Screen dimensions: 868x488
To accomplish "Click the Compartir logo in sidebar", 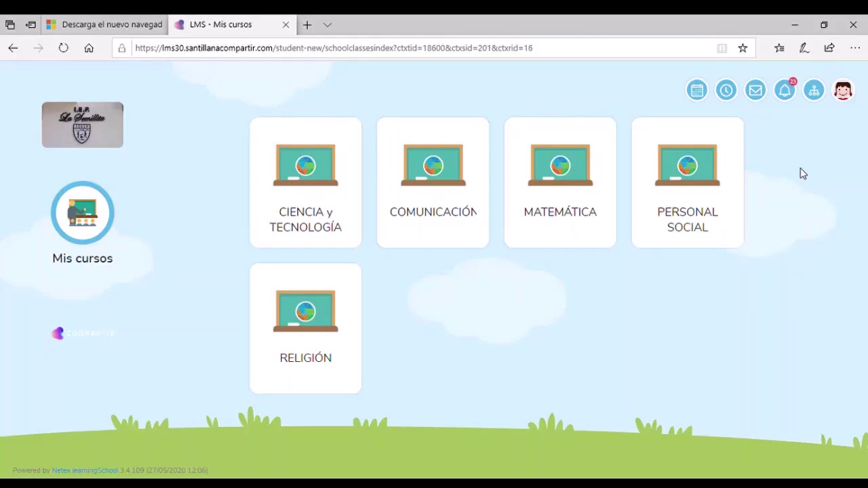I will pyautogui.click(x=83, y=333).
